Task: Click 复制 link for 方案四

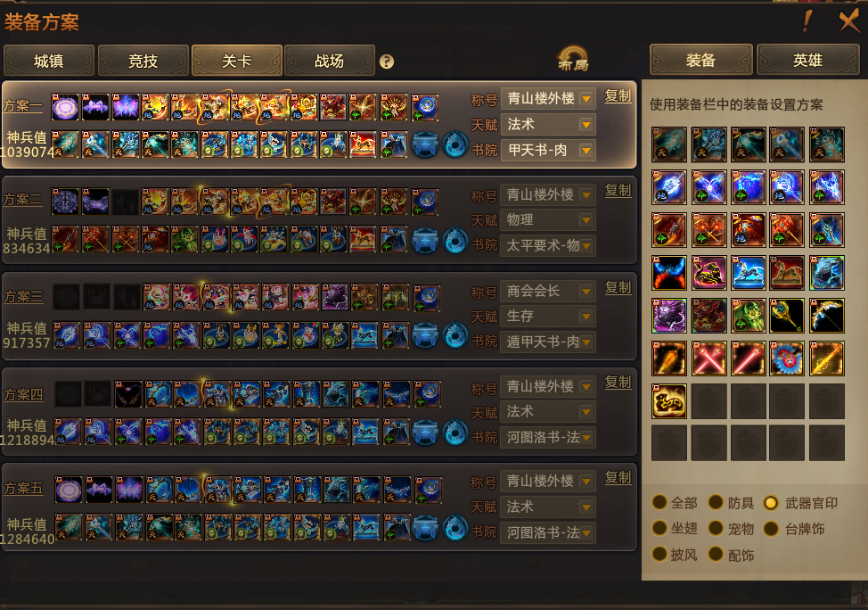Action: coord(618,383)
